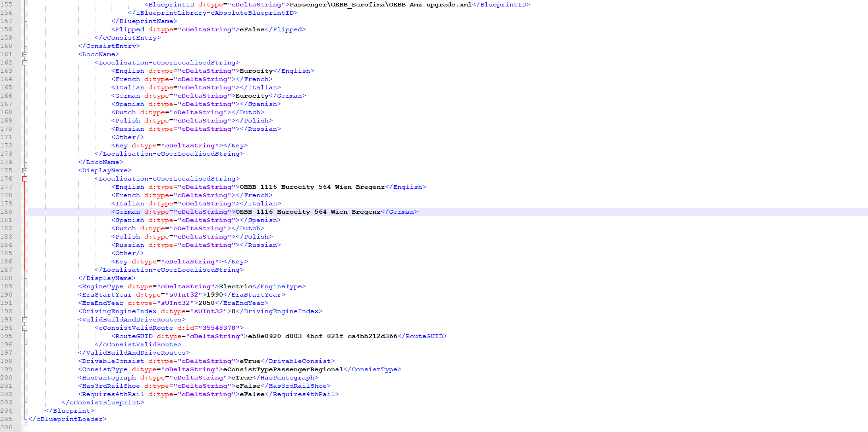Image resolution: width=868 pixels, height=432 pixels.
Task: Click 'eFalse' in the Has3rdRailShoe line
Action: click(248, 386)
